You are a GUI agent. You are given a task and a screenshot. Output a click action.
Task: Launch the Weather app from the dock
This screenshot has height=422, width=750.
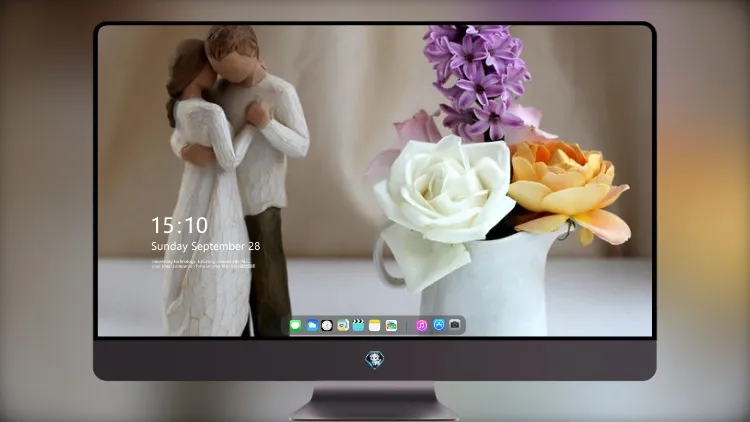click(312, 325)
